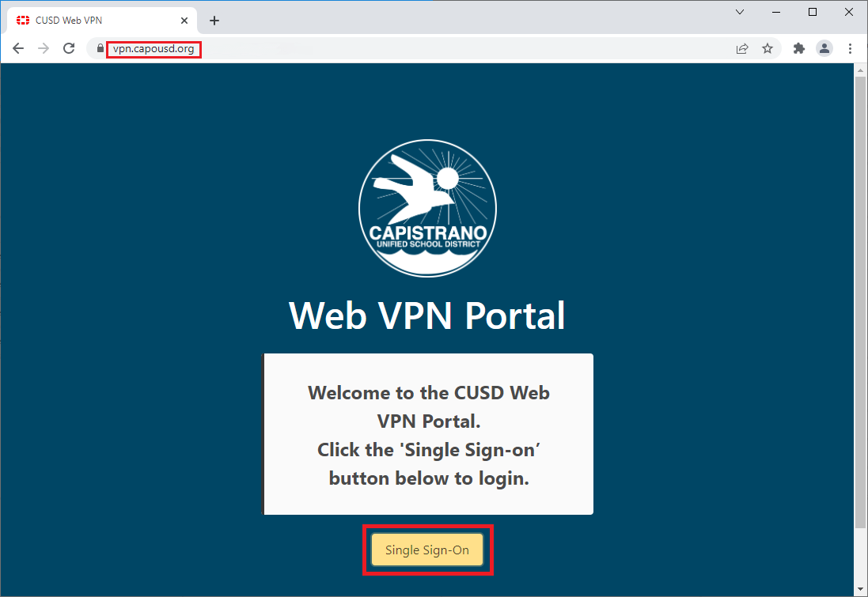Image resolution: width=868 pixels, height=597 pixels.
Task: Open the share page icon
Action: pos(742,49)
